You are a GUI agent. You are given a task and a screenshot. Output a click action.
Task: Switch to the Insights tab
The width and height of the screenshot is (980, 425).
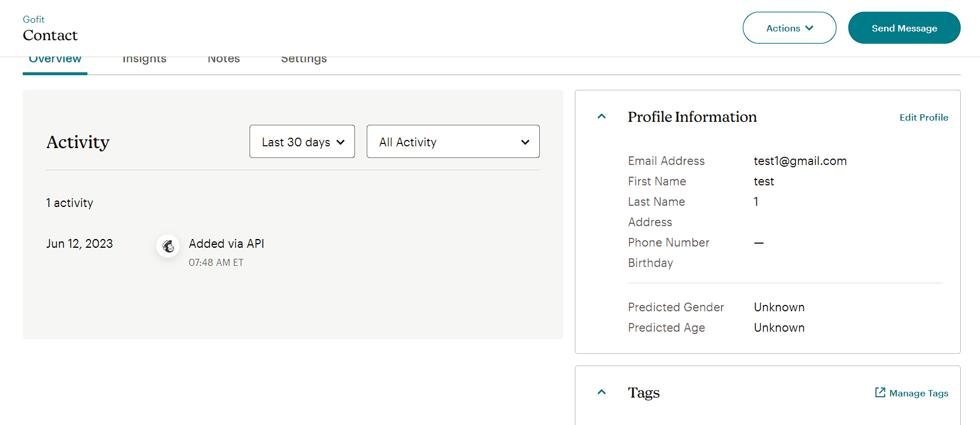click(144, 58)
